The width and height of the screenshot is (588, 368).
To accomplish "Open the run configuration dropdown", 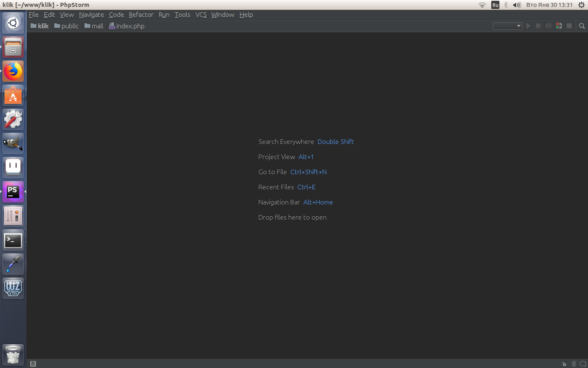I will [508, 26].
